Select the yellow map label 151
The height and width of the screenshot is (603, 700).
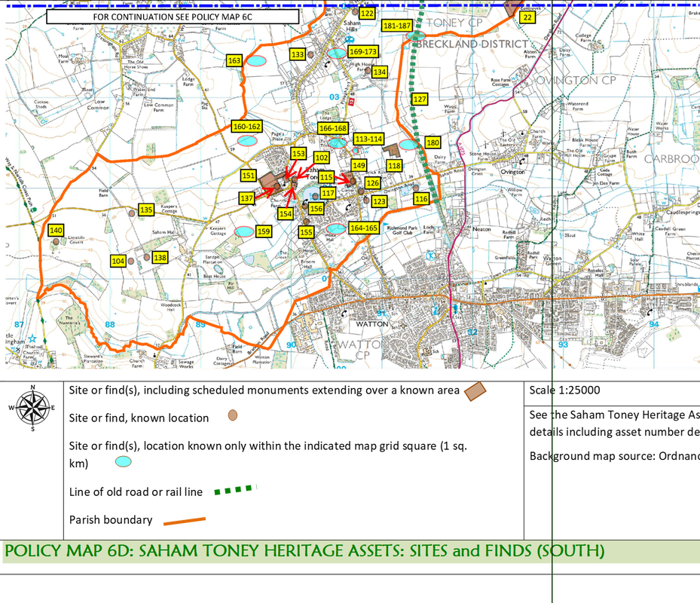point(248,176)
